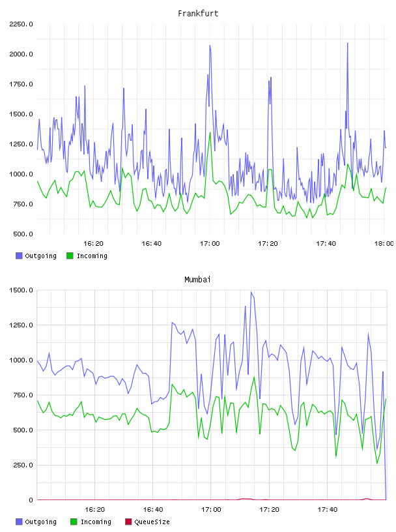Click the 16:20 time label on Frankfurt chart

[x=93, y=244]
